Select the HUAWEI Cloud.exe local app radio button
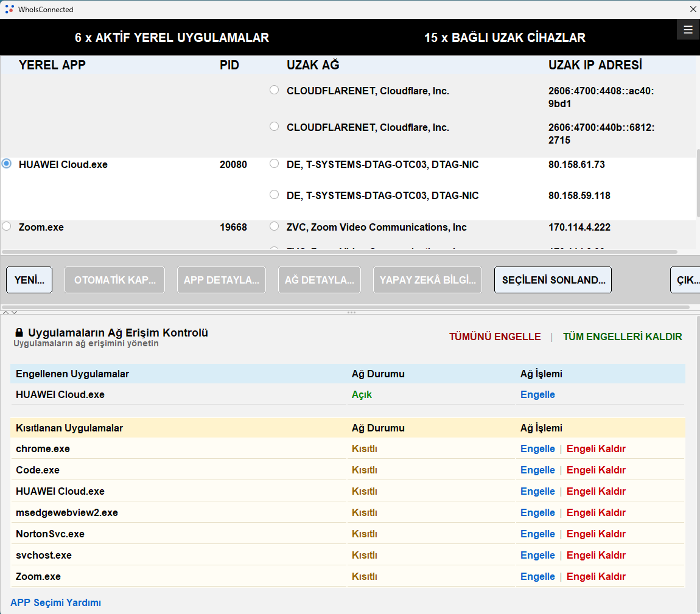The width and height of the screenshot is (700, 614). pos(7,164)
